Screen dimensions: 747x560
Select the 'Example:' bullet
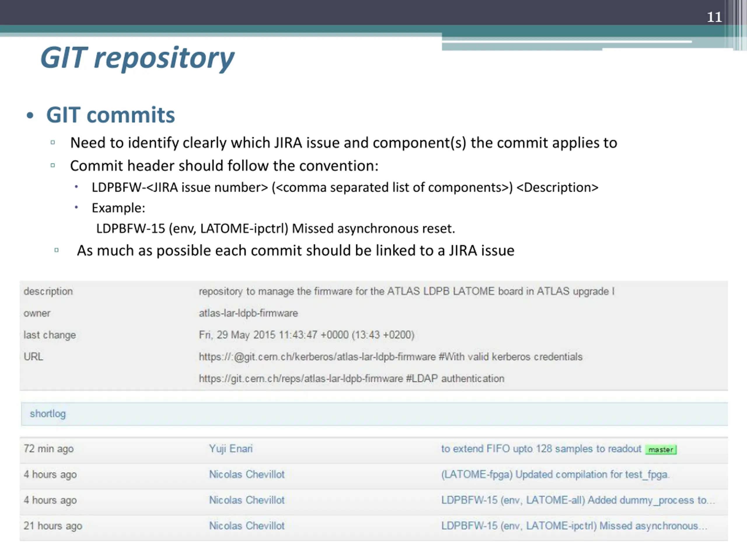[118, 208]
